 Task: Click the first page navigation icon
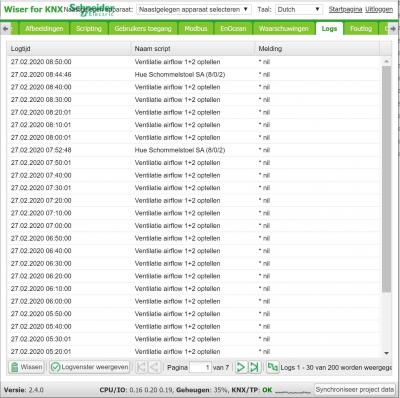click(141, 367)
